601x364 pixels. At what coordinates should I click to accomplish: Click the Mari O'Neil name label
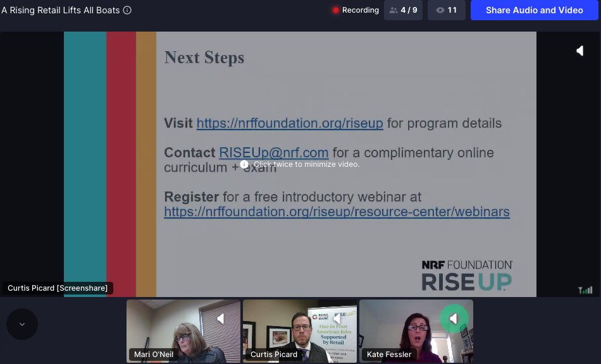click(x=154, y=355)
